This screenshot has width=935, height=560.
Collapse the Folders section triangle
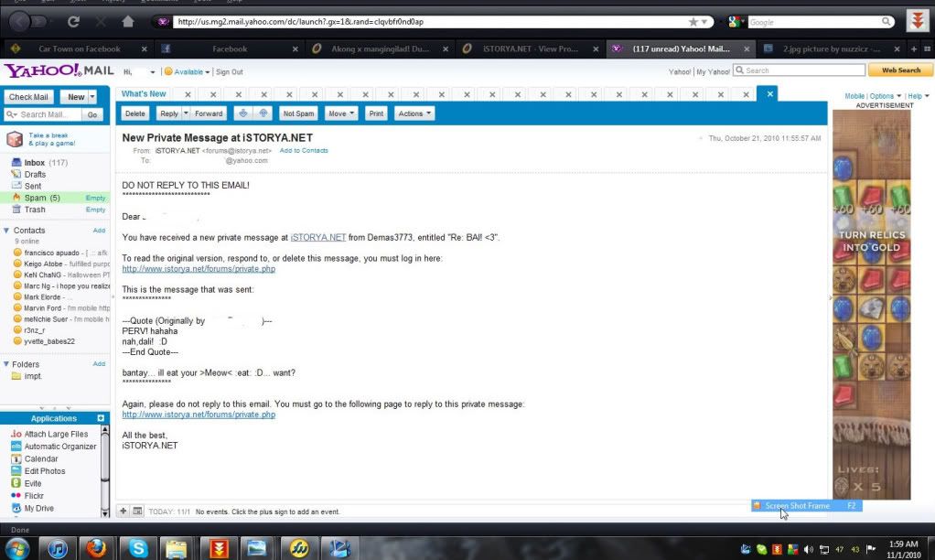click(x=6, y=364)
